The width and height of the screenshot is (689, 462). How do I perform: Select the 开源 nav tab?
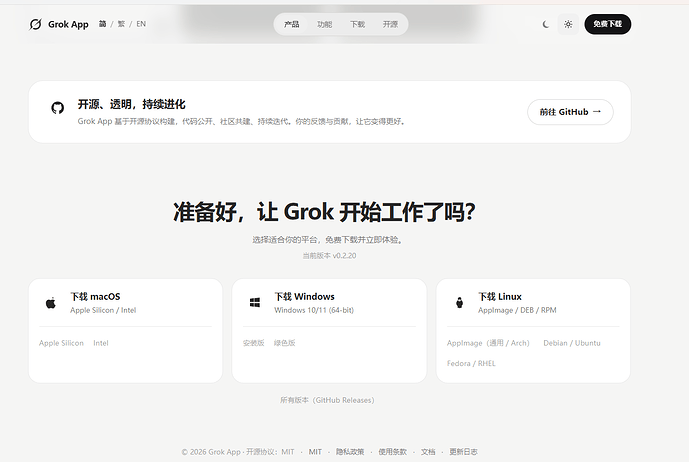[390, 24]
